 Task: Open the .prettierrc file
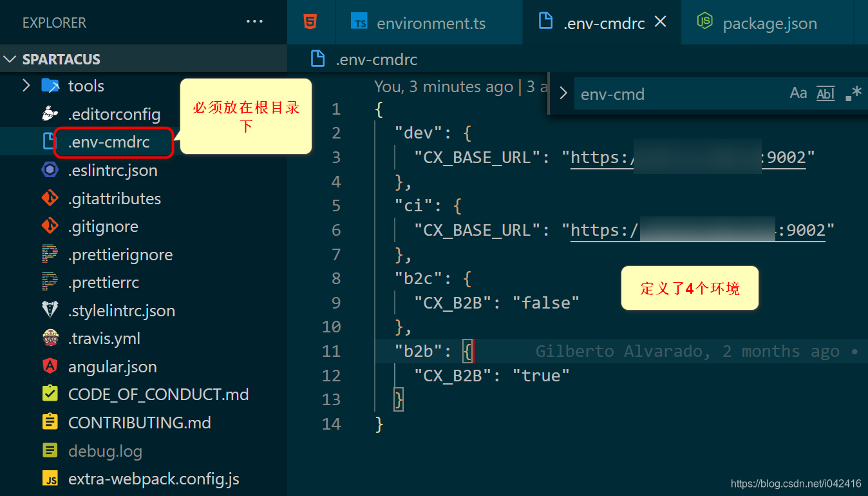[104, 283]
